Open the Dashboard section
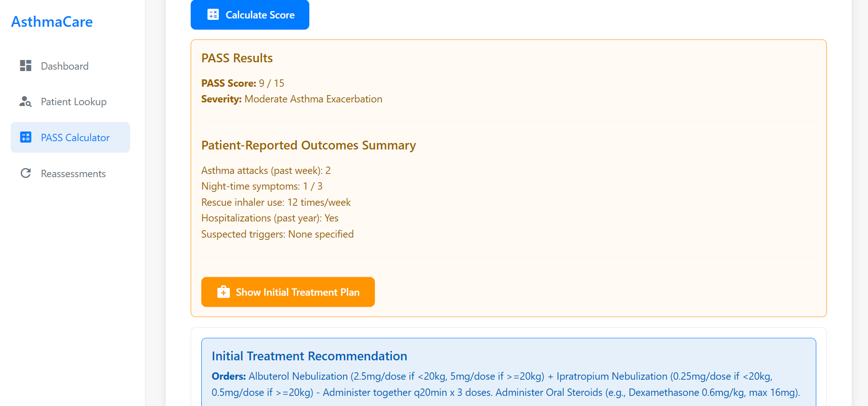868x406 pixels. point(65,66)
